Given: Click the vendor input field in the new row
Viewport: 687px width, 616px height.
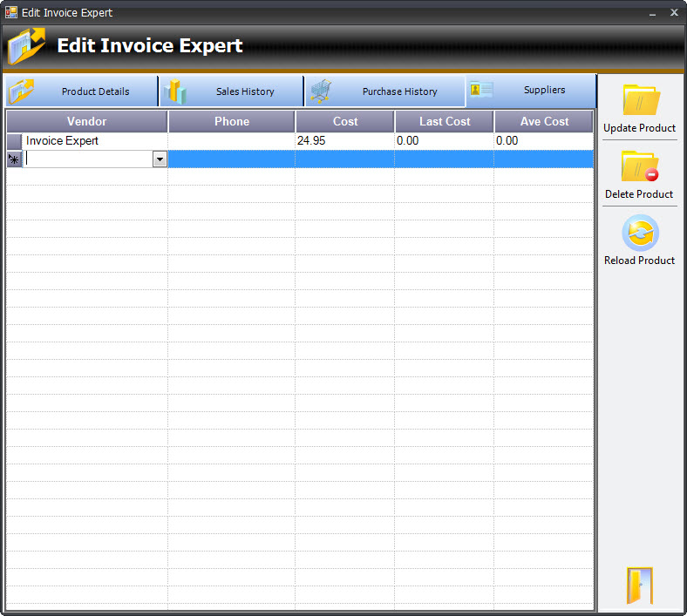Looking at the screenshot, I should [89, 159].
